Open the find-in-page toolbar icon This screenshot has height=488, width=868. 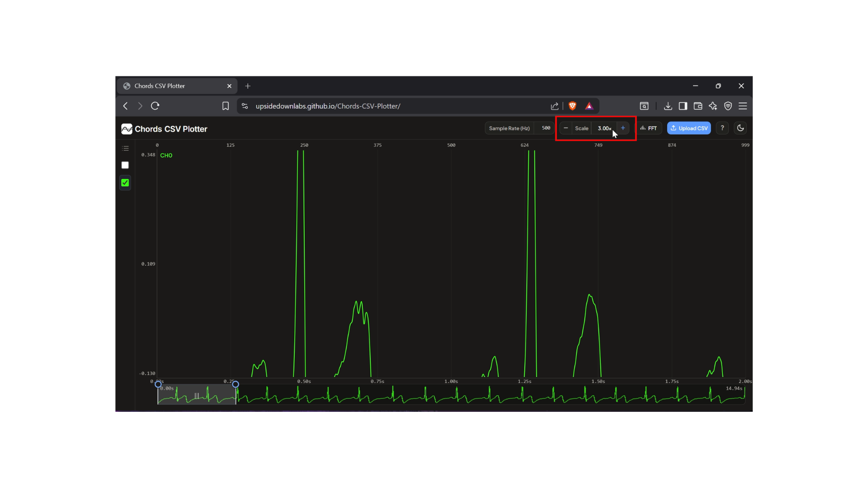tap(644, 106)
